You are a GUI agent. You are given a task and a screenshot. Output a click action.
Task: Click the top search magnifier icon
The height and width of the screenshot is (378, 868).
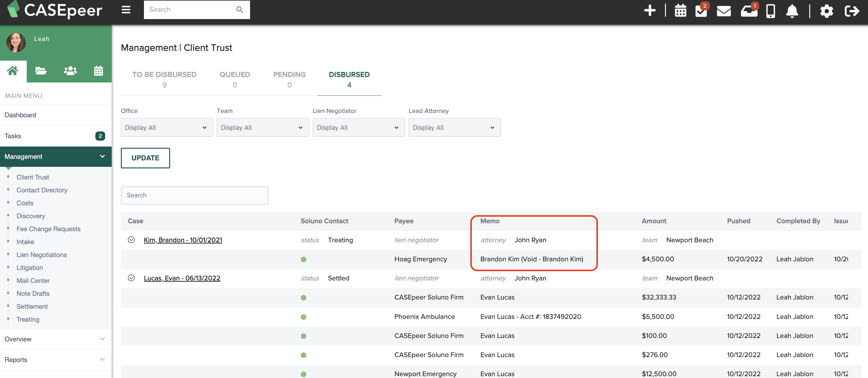(240, 10)
